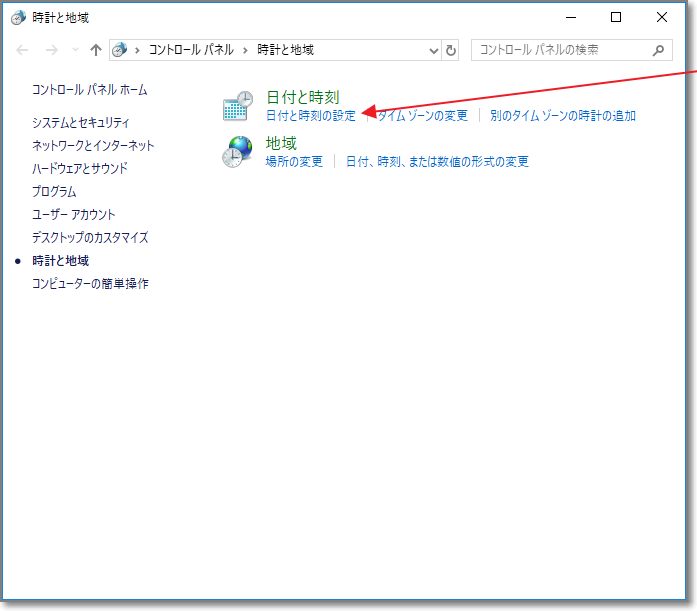Click the 地域 globe icon
Screen dimensions: 697x611
[237, 152]
